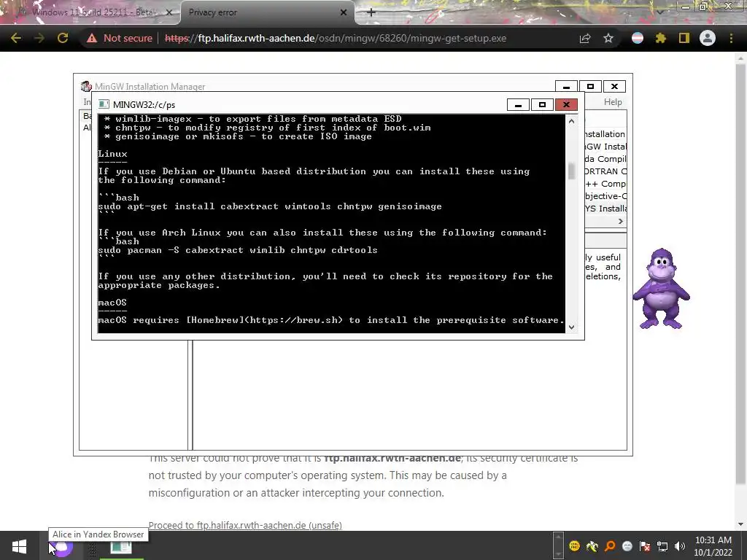
Task: Open the share page icon in address bar
Action: [585, 38]
